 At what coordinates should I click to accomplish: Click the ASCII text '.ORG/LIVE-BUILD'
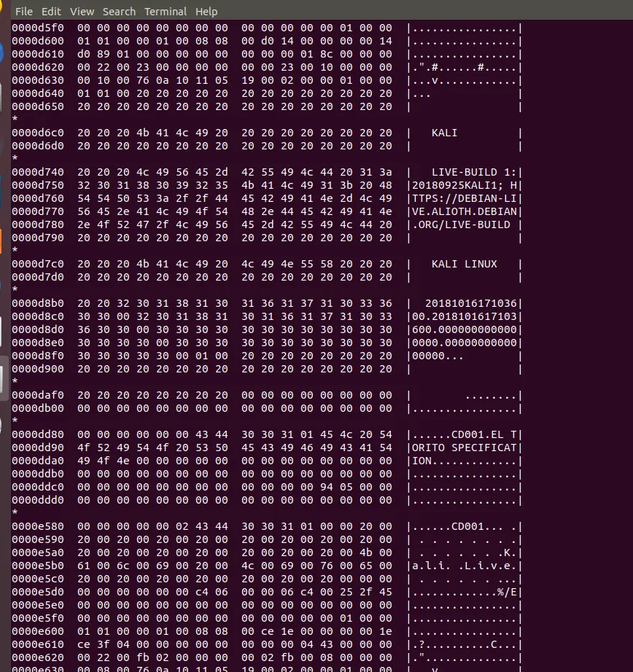[461, 224]
